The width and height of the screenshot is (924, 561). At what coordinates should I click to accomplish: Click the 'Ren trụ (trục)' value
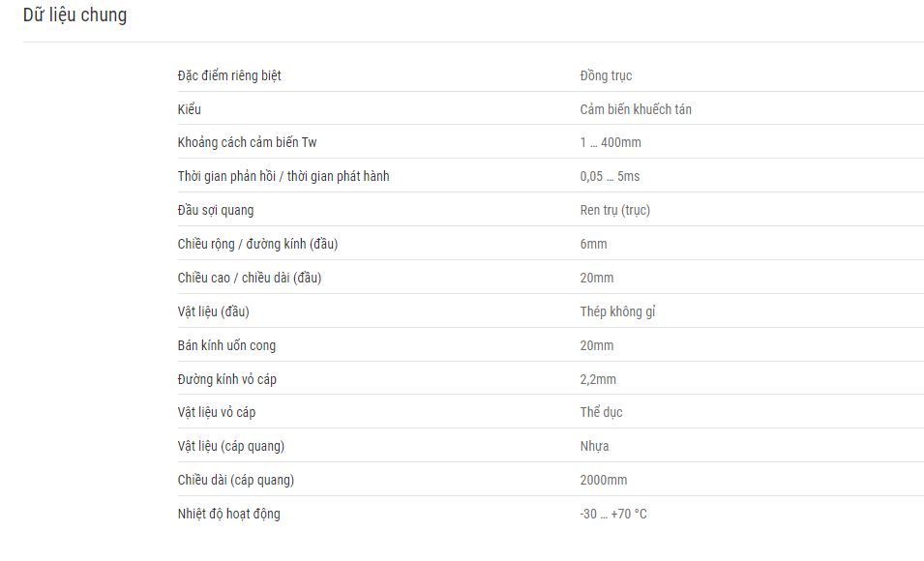(615, 211)
